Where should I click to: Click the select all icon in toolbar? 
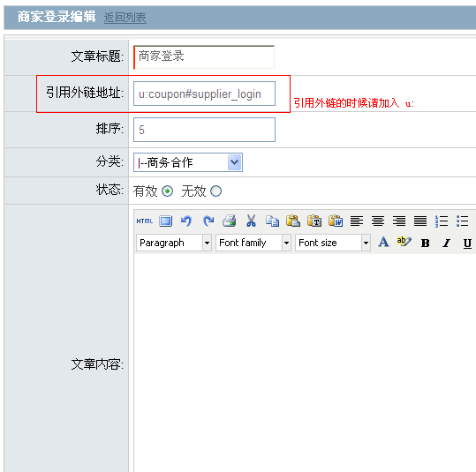pyautogui.click(x=165, y=221)
